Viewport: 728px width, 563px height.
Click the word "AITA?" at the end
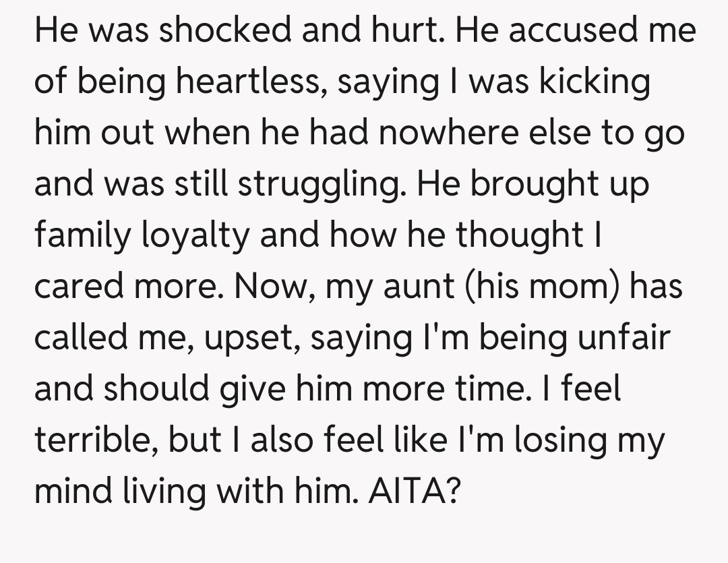point(415,491)
